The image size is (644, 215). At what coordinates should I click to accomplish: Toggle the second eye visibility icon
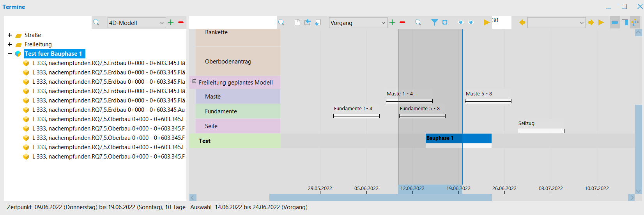point(471,23)
